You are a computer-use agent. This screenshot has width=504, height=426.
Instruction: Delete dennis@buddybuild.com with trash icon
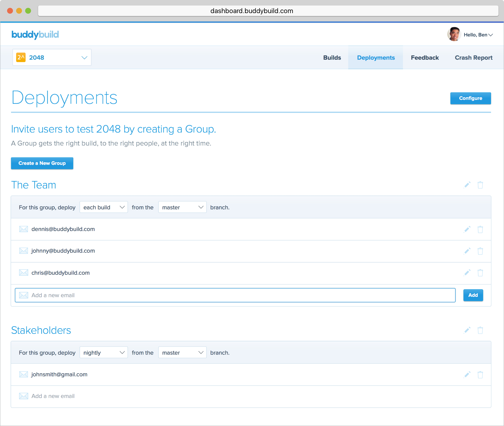[x=480, y=229]
